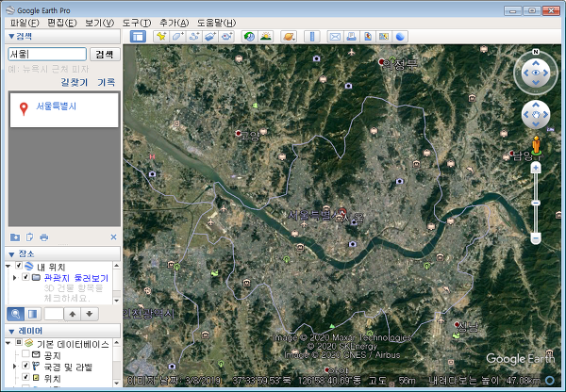566x392 pixels.
Task: Click the zoom slider handle
Action: (536, 203)
